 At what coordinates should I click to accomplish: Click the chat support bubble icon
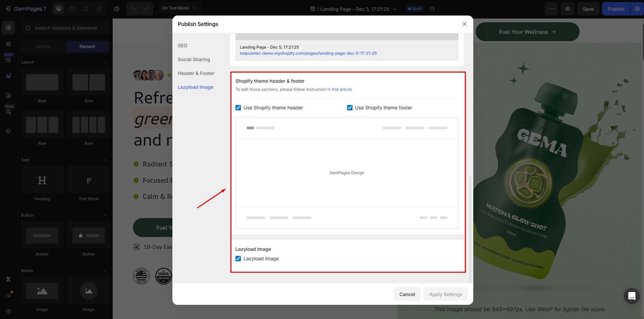632,296
